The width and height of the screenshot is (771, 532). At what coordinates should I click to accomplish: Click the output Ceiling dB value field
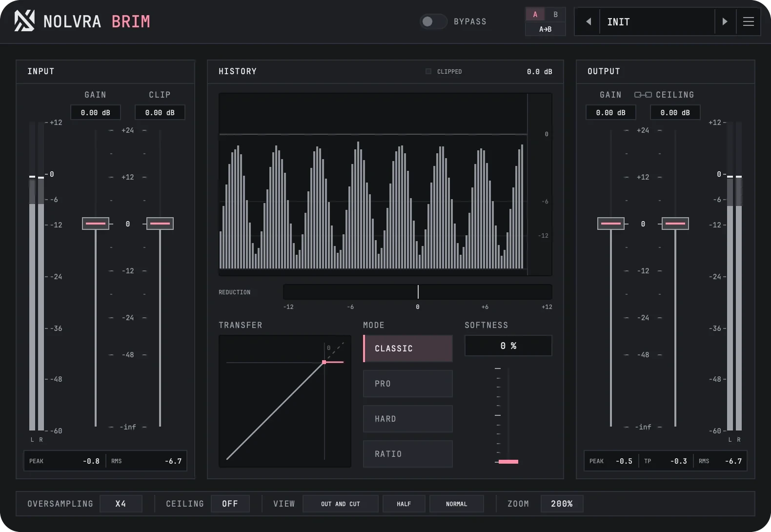pyautogui.click(x=675, y=113)
